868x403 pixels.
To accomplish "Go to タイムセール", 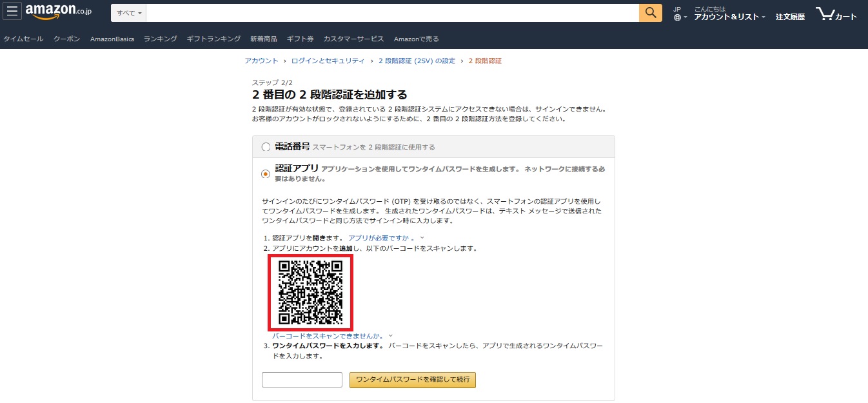I will click(x=23, y=39).
